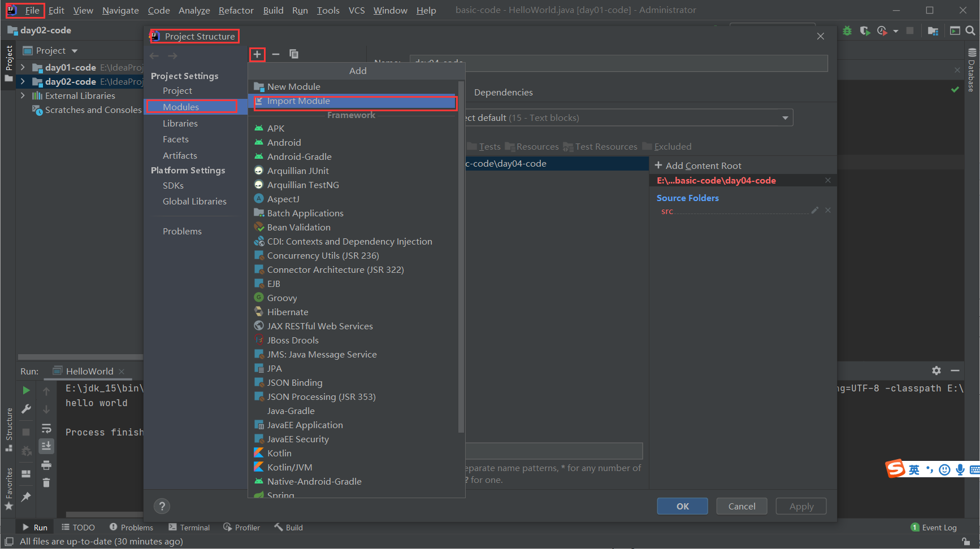Click the module Name input field
This screenshot has width=980, height=549.
click(618, 63)
